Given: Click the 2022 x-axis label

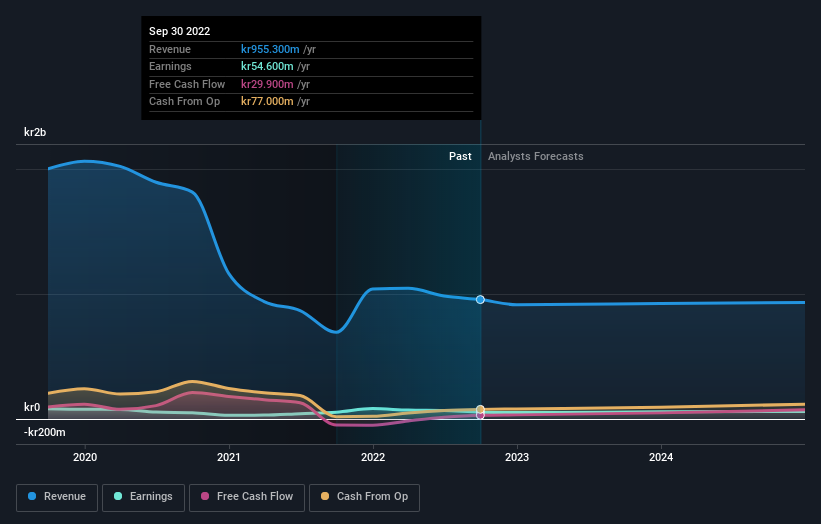Looking at the screenshot, I should pyautogui.click(x=373, y=457).
